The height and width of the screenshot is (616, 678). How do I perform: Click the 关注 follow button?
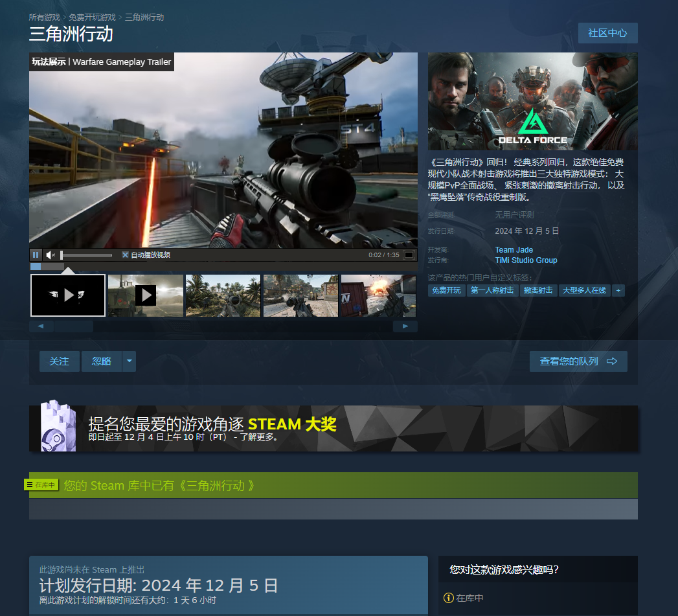pyautogui.click(x=59, y=361)
